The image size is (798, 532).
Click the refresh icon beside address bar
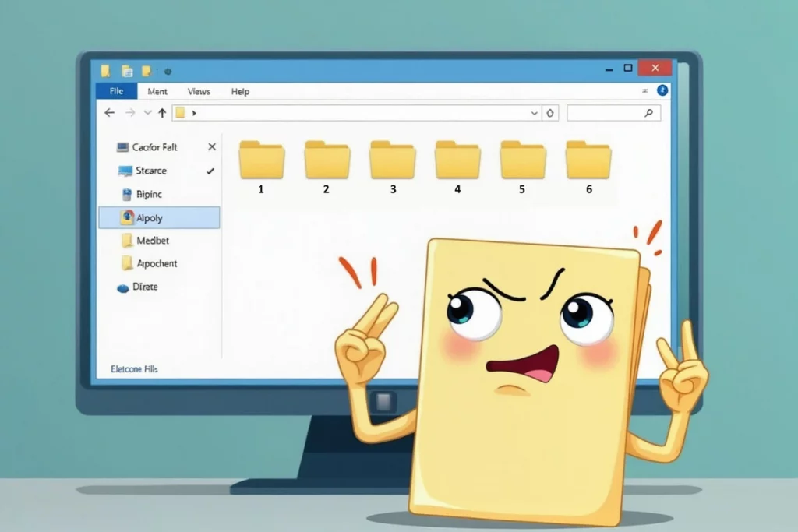click(550, 113)
